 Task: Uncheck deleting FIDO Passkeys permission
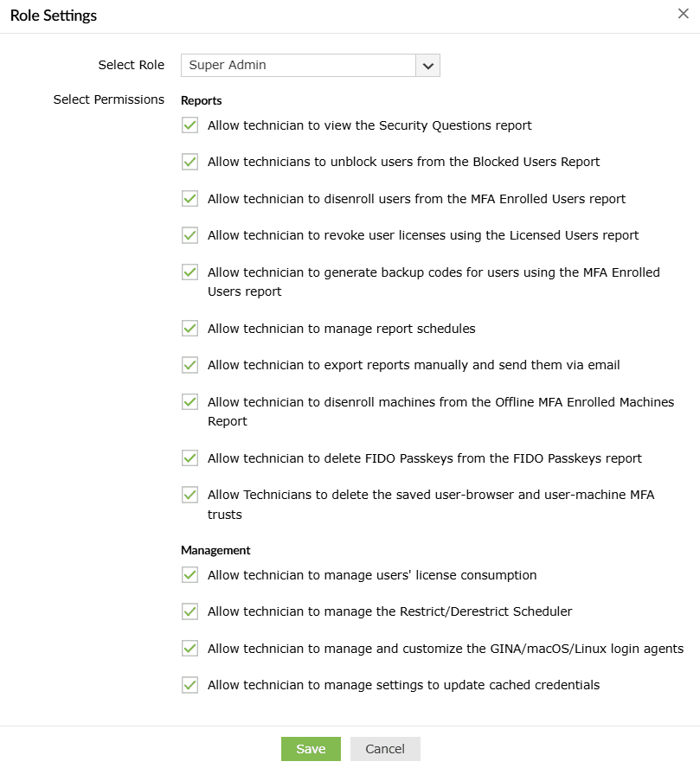click(x=189, y=458)
